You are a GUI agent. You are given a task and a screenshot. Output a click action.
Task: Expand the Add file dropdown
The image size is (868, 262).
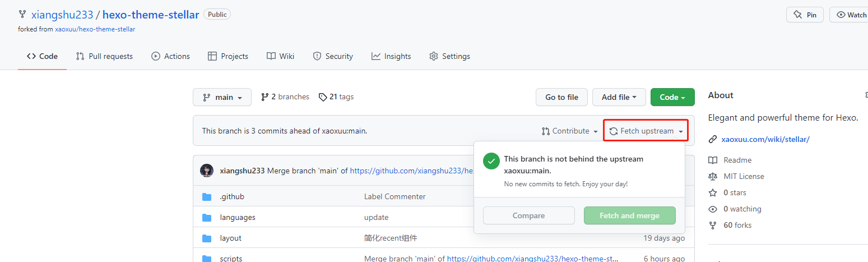pyautogui.click(x=619, y=97)
